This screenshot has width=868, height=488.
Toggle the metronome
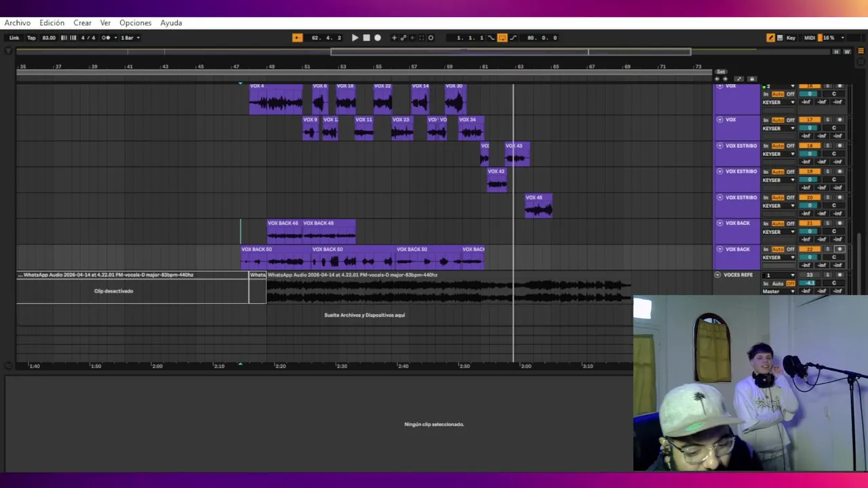click(106, 38)
